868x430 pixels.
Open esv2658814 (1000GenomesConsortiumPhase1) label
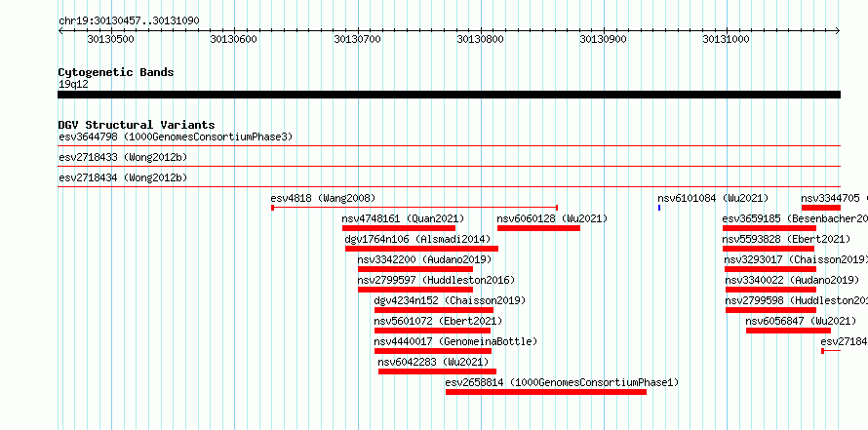point(562,382)
